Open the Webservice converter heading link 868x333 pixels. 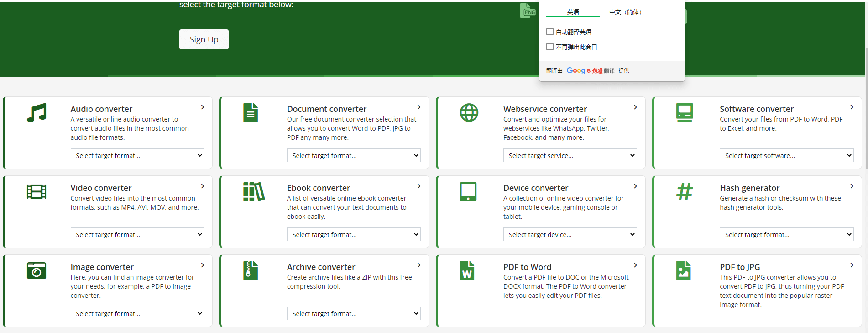click(545, 109)
